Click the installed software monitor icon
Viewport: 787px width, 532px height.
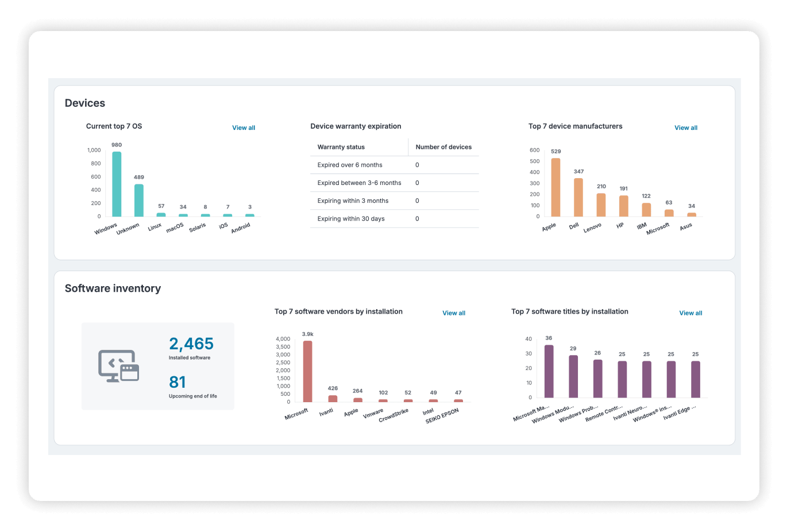(x=119, y=366)
